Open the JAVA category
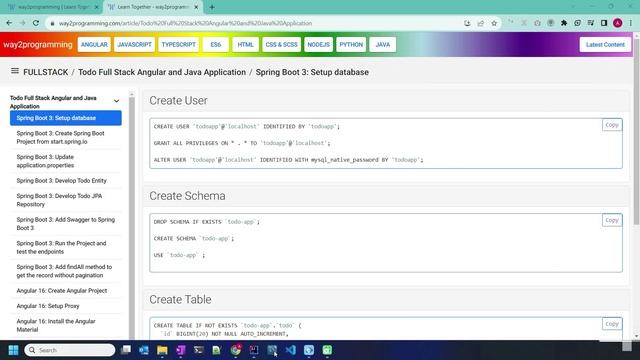The width and height of the screenshot is (640, 360). point(383,44)
